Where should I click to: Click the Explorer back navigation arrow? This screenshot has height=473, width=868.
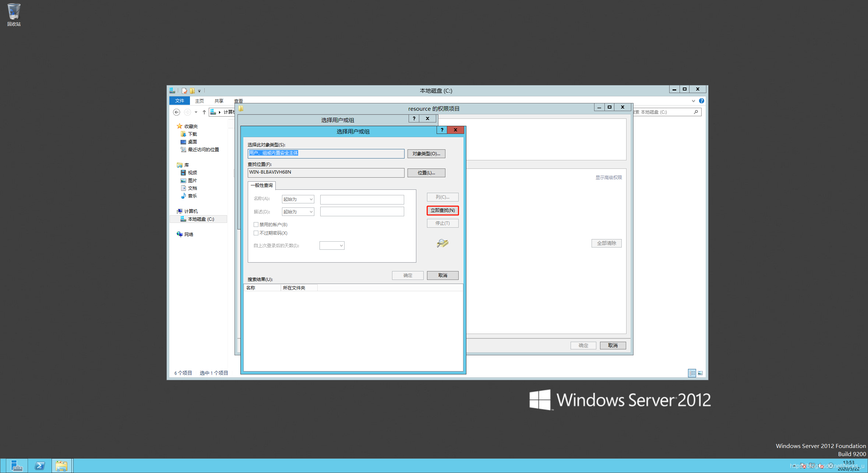coord(177,112)
